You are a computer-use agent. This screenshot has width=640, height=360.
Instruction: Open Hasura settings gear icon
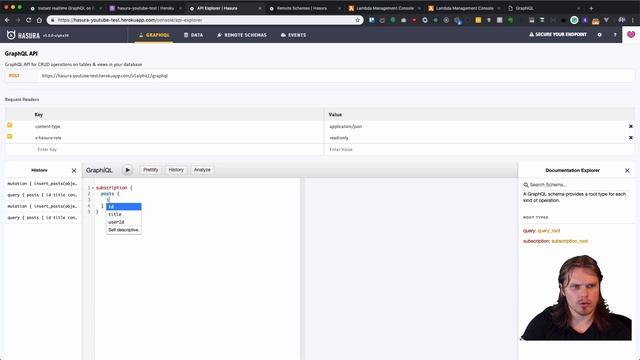tap(600, 35)
